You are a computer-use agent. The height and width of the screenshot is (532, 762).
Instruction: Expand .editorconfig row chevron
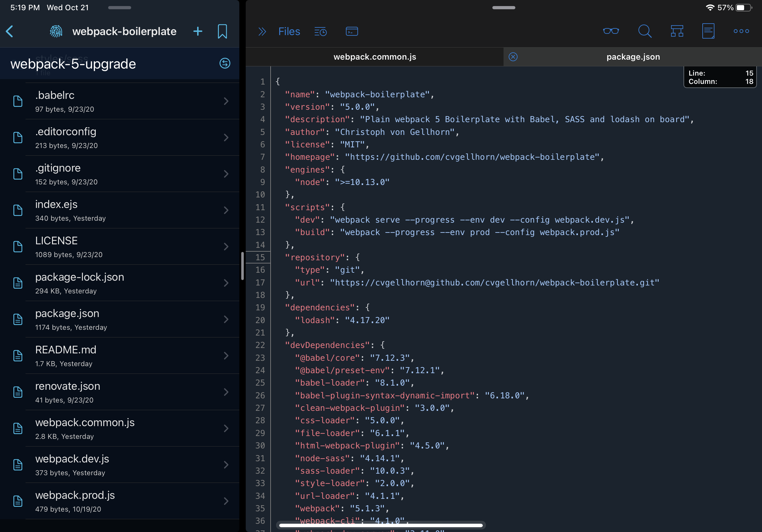click(226, 138)
